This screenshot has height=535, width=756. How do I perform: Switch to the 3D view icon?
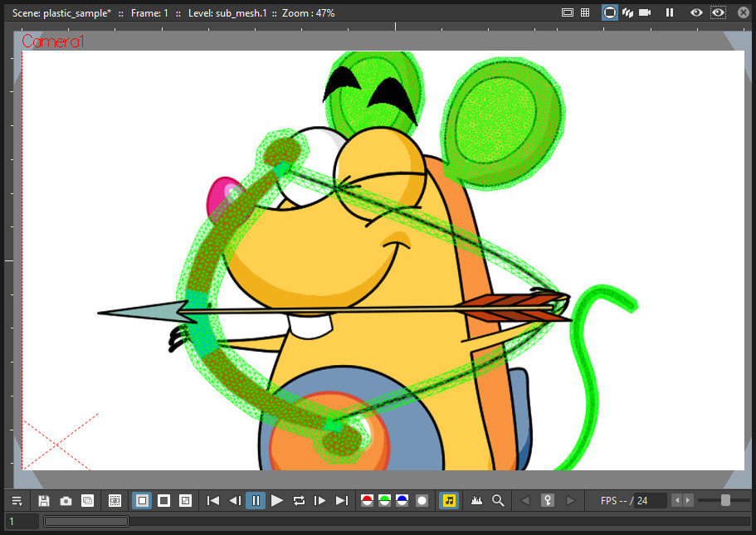(x=627, y=12)
